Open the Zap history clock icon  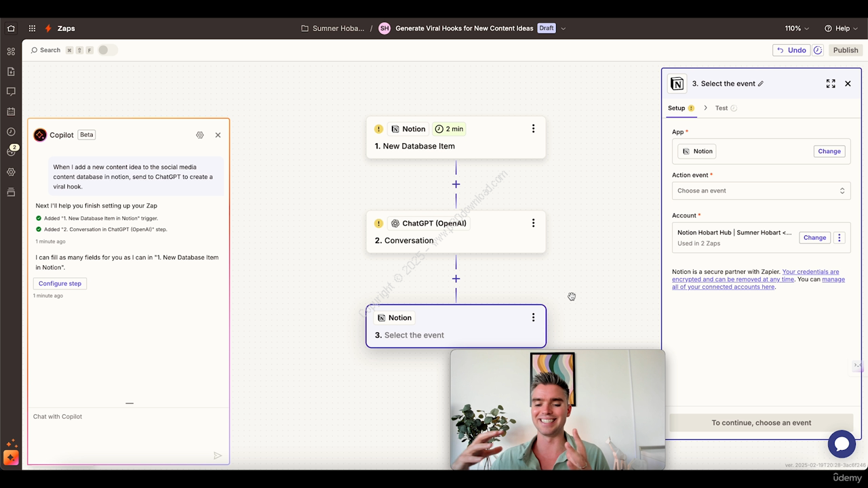coord(11,132)
